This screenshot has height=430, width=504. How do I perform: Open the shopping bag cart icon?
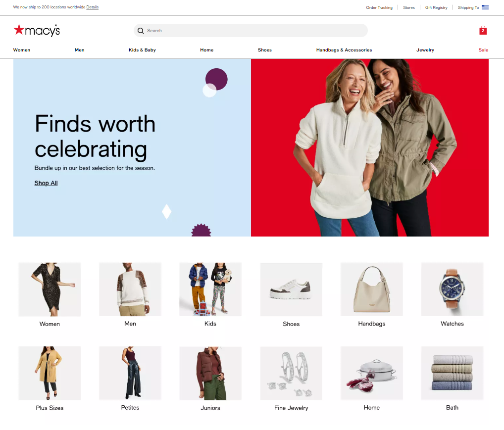click(483, 31)
